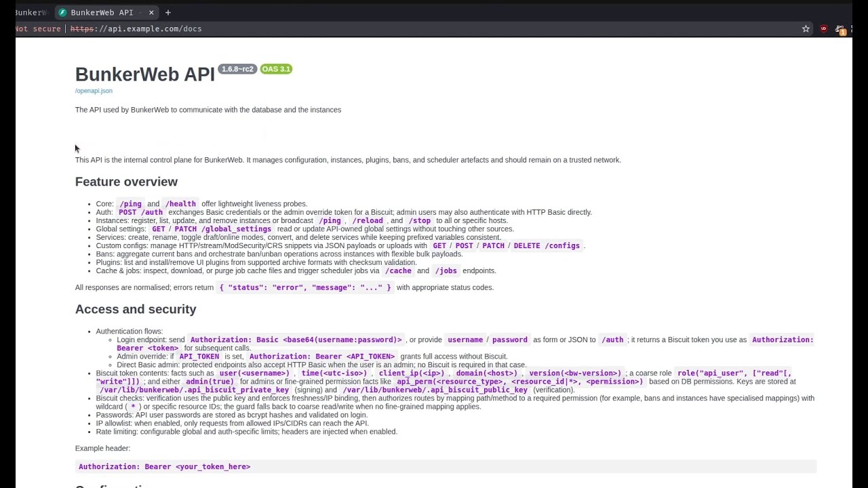Open the extension icon with the orange 1 badge
This screenshot has height=488, width=868.
coord(841,29)
